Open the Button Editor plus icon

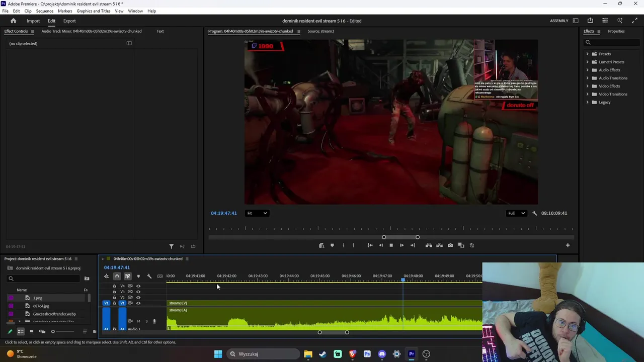(x=568, y=245)
